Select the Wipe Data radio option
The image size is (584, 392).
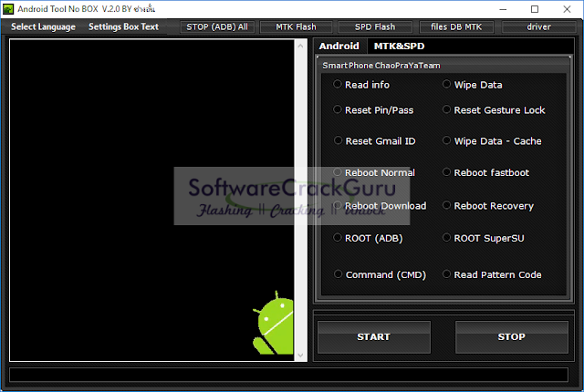click(x=472, y=85)
